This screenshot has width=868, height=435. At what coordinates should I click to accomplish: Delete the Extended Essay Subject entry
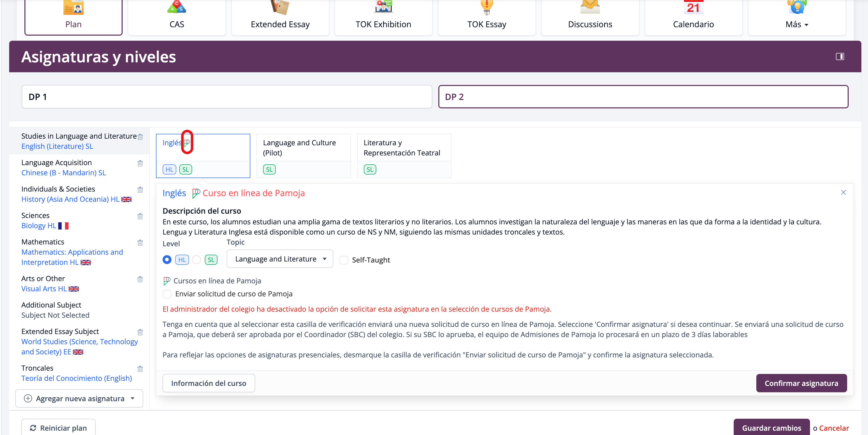(x=140, y=332)
